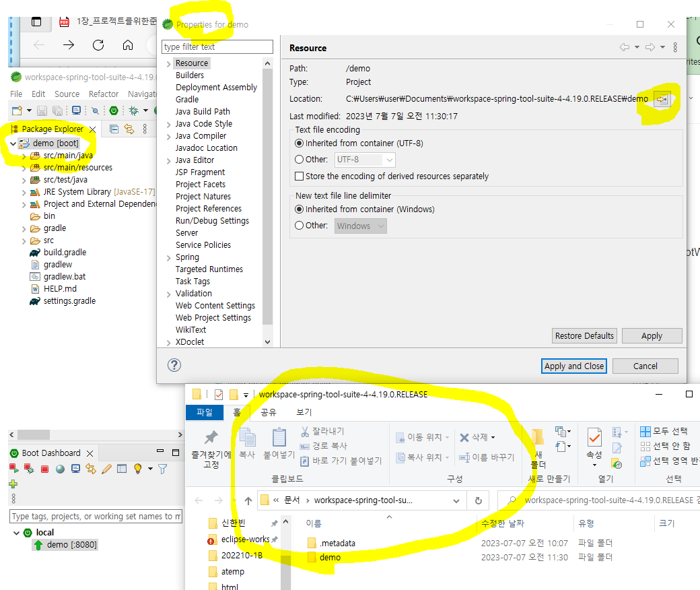Click Collapse All icon in Package Explorer
This screenshot has height=590, width=700.
[x=114, y=129]
